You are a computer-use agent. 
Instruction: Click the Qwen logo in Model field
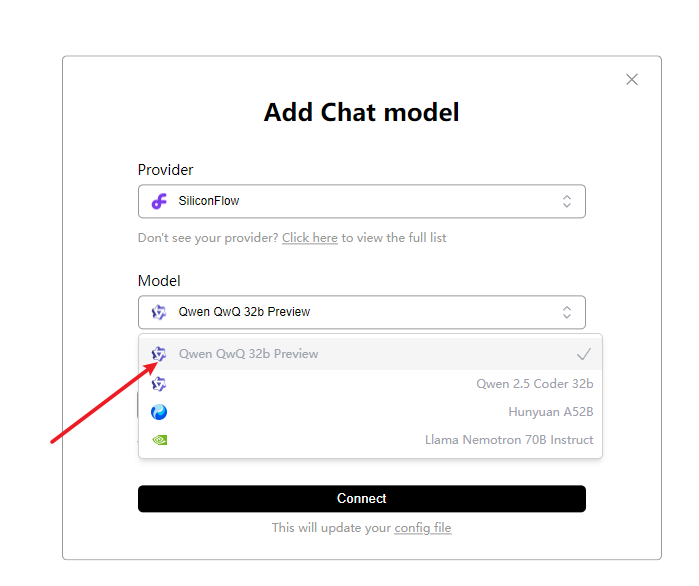(x=159, y=312)
